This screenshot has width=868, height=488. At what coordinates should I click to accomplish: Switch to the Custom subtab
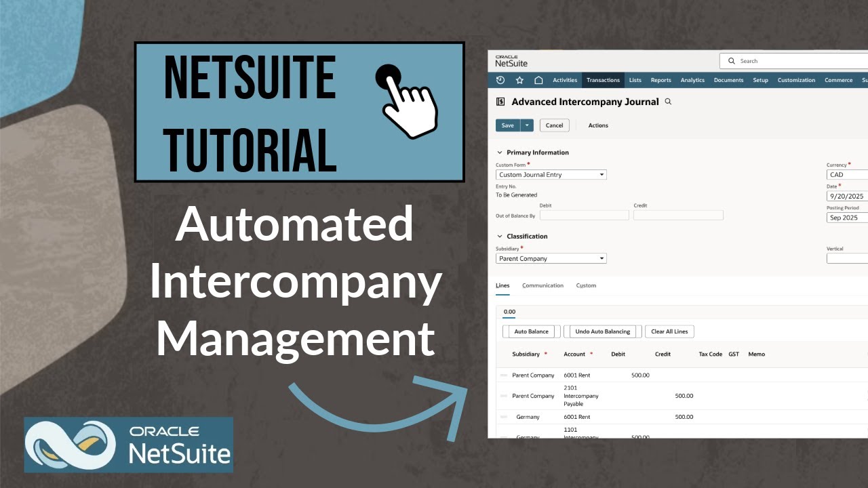click(586, 285)
